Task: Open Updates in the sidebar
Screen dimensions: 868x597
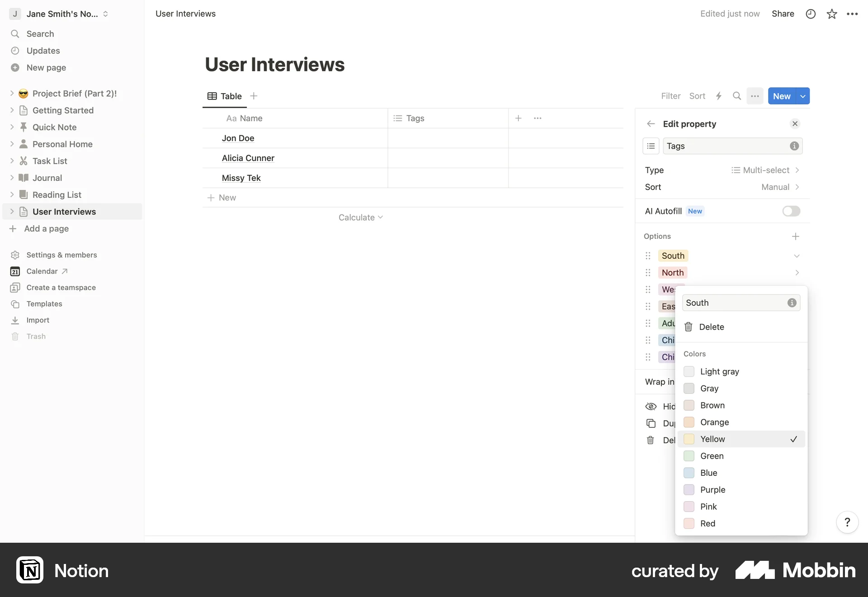Action: [x=43, y=50]
